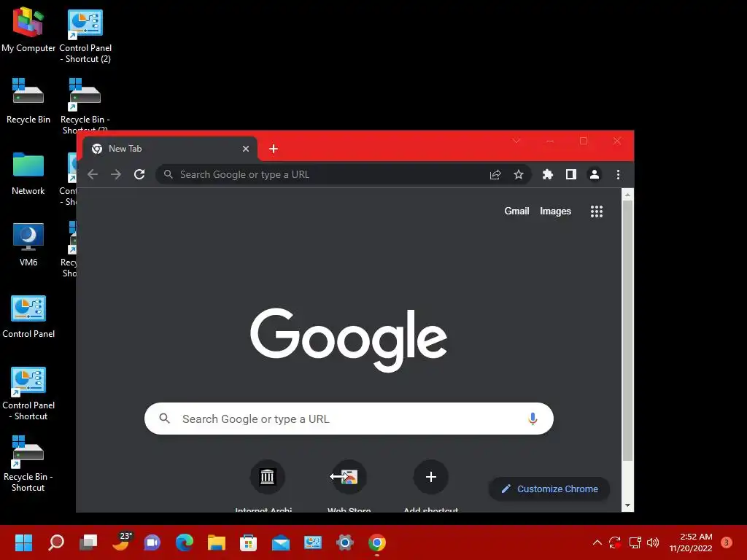The image size is (747, 560).
Task: Open the Chrome profile avatar
Action: 594,175
